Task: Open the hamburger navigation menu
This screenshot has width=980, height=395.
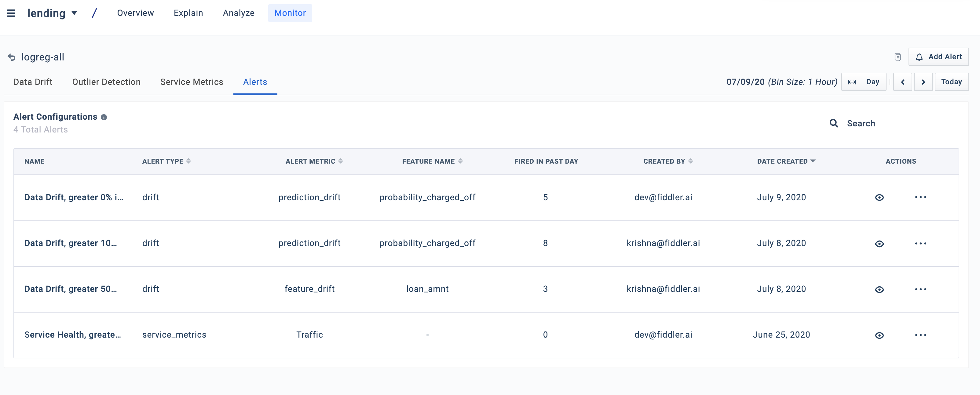Action: point(11,13)
